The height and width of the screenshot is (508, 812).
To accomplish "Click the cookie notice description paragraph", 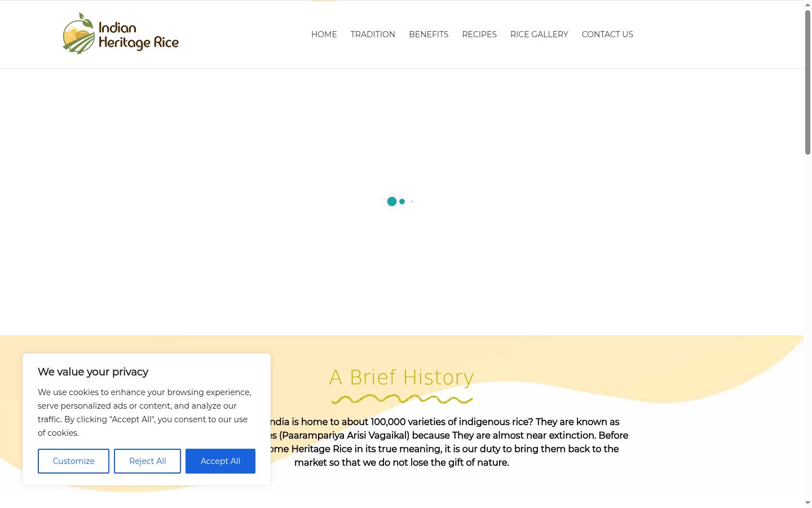I will click(x=144, y=413).
